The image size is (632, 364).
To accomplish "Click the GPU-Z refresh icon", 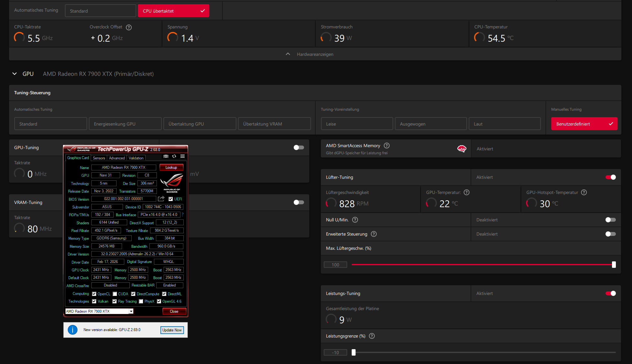I will click(174, 156).
